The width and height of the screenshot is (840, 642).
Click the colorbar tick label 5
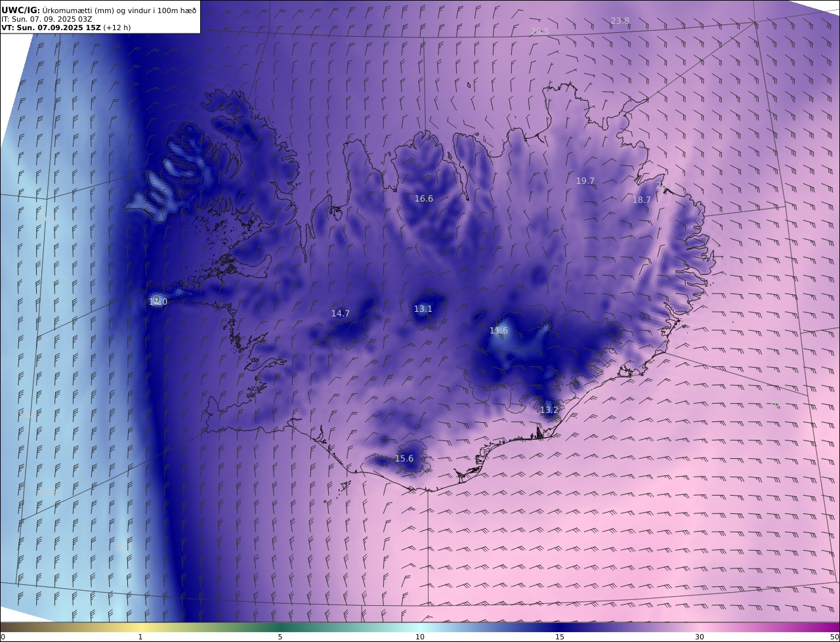point(280,637)
